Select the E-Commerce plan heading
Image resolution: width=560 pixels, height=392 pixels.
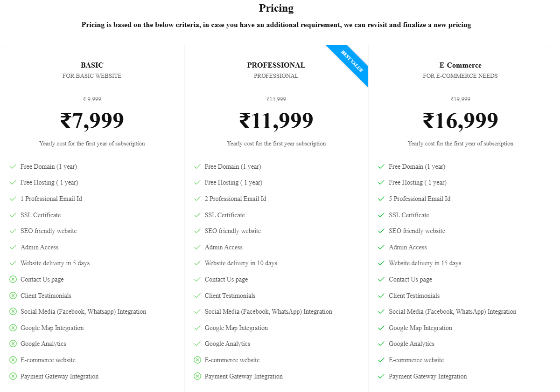[x=460, y=65]
